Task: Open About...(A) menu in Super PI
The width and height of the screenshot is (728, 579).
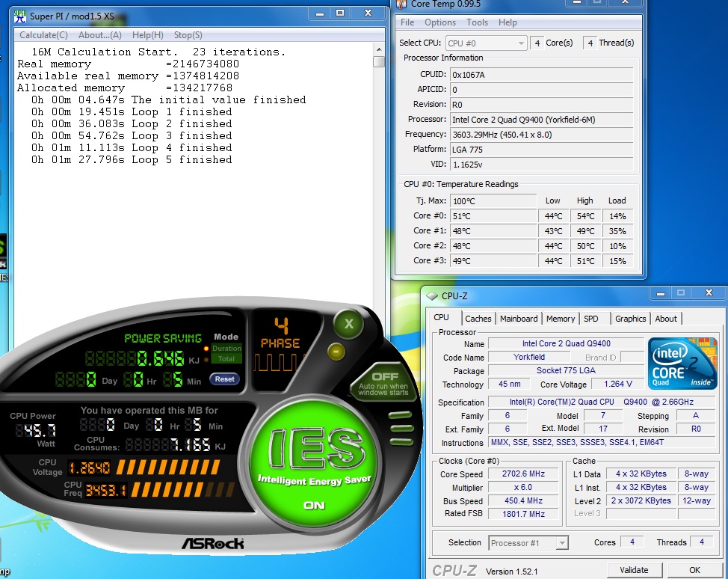Action: pyautogui.click(x=100, y=35)
